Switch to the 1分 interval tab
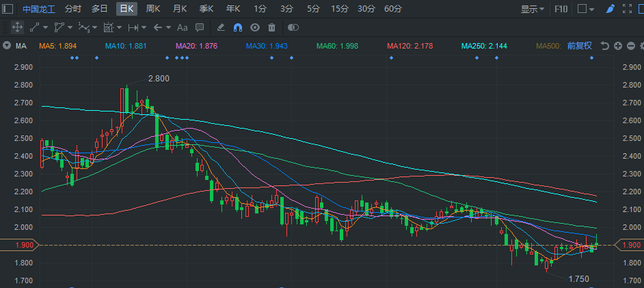The width and height of the screenshot is (644, 288). coord(260,9)
